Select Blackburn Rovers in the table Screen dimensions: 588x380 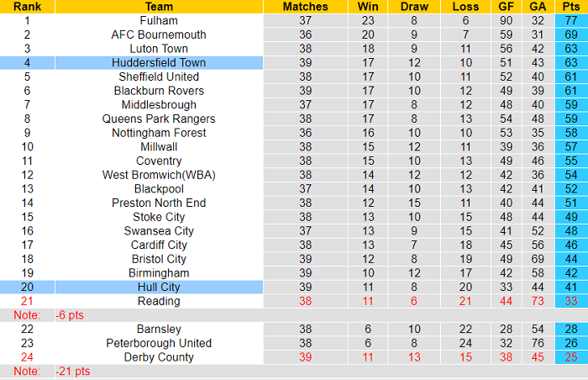point(159,91)
